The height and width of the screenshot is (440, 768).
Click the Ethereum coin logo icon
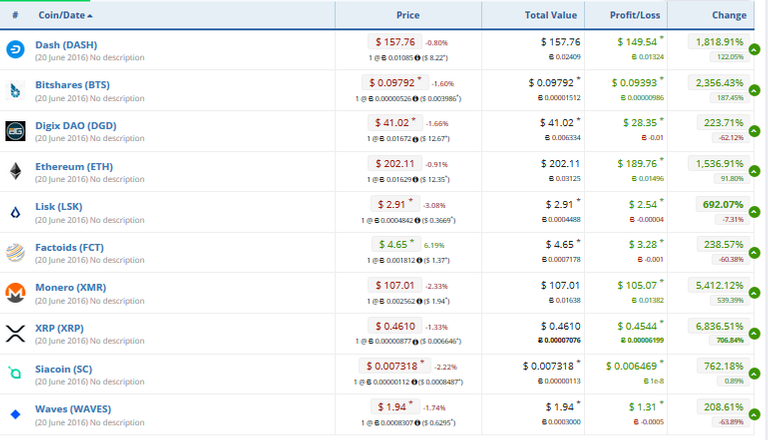[16, 171]
